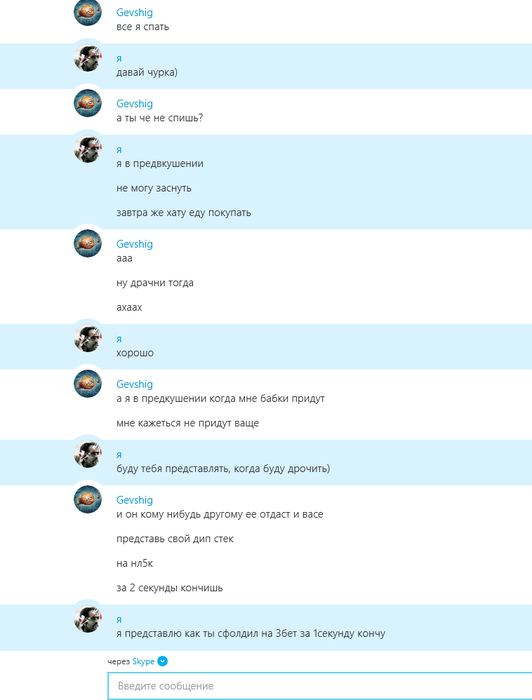Click Gevshig avatar beside "а ты че не спишь?"
The height and width of the screenshot is (700, 532).
(x=87, y=104)
